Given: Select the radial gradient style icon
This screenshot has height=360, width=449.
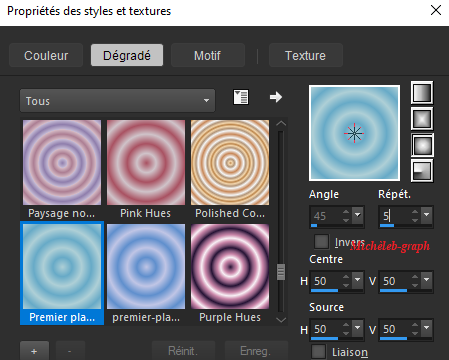Looking at the screenshot, I should (x=422, y=171).
